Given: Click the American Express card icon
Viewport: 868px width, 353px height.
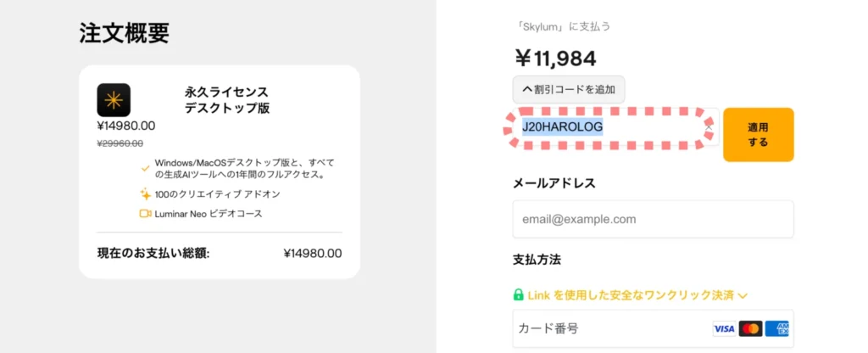Looking at the screenshot, I should [776, 329].
